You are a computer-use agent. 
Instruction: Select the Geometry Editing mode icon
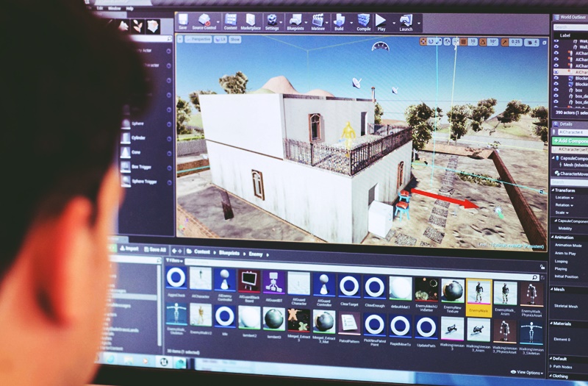tap(153, 26)
